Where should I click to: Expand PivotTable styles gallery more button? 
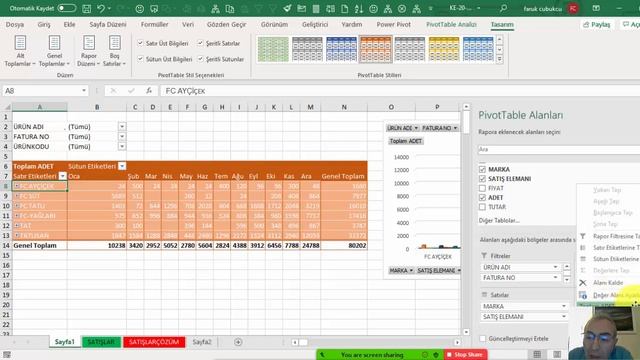[499, 59]
